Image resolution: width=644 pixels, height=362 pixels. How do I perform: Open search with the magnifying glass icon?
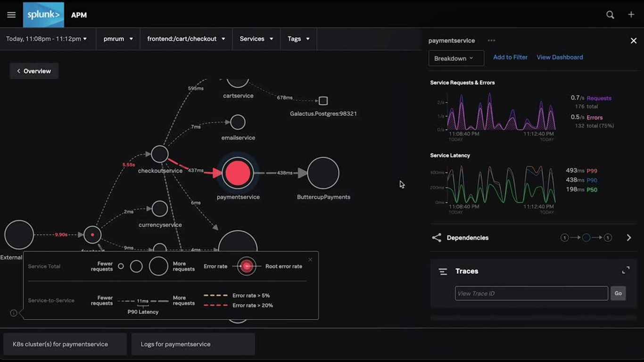point(610,15)
